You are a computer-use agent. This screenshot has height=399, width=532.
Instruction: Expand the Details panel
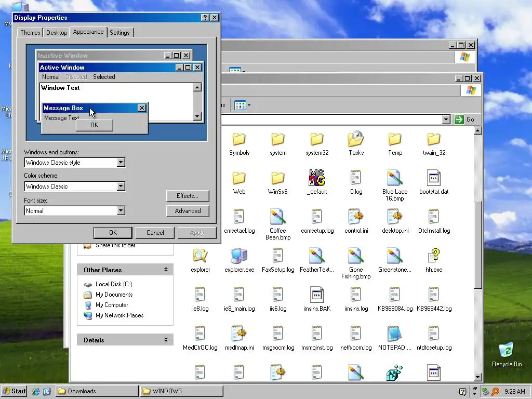[166, 340]
